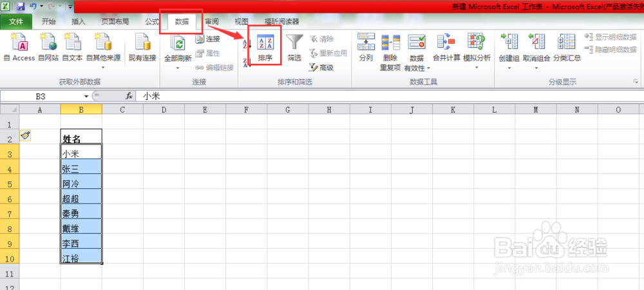
Task: Expand 全部刷新 dropdown arrow
Action: tap(178, 68)
